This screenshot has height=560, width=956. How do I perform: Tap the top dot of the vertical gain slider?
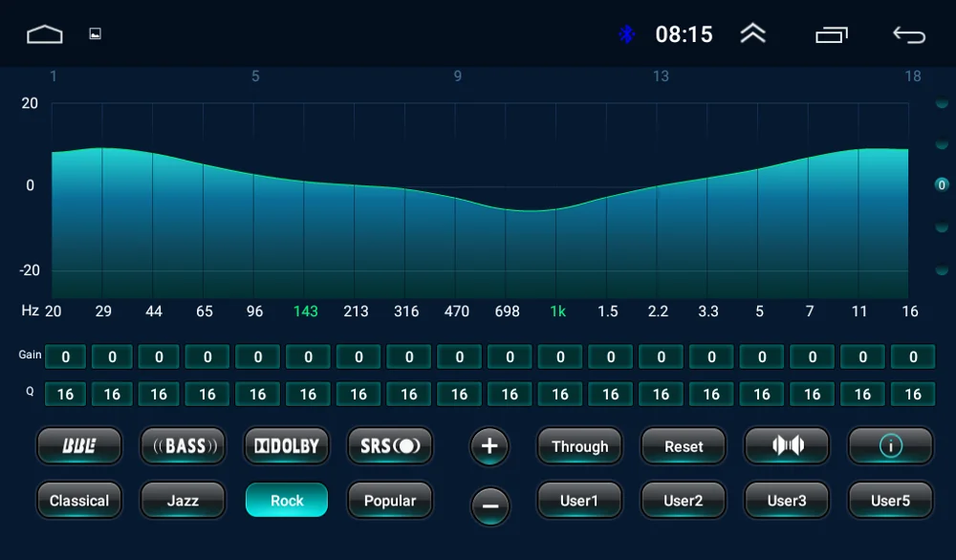[x=942, y=103]
